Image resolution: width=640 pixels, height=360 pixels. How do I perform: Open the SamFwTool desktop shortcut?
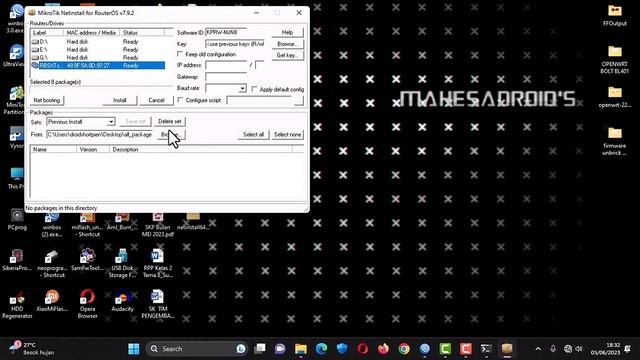(x=87, y=260)
